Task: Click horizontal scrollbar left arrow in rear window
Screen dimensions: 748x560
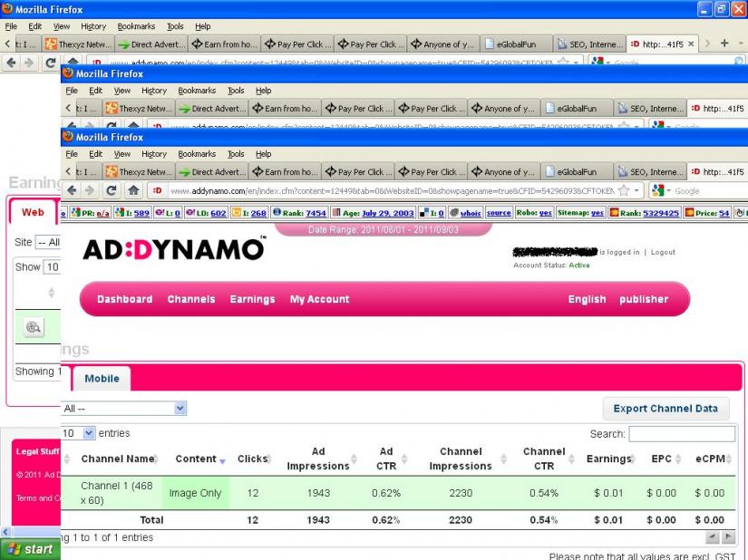Action: 5,532
